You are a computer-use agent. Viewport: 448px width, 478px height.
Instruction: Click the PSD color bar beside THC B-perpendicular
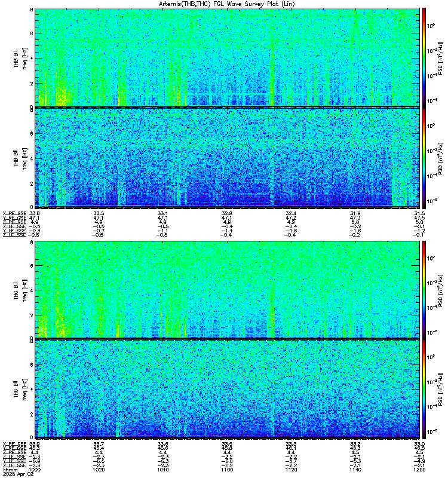pyautogui.click(x=424, y=290)
